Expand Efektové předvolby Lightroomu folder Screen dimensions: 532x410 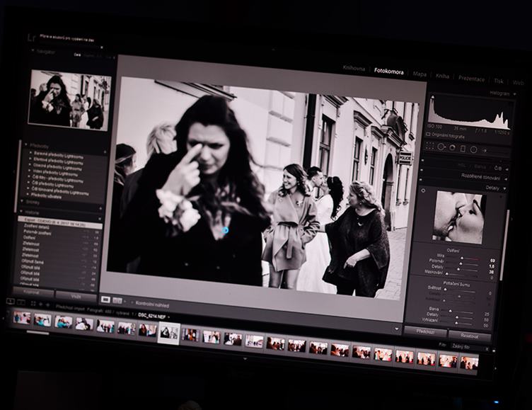pyautogui.click(x=30, y=159)
